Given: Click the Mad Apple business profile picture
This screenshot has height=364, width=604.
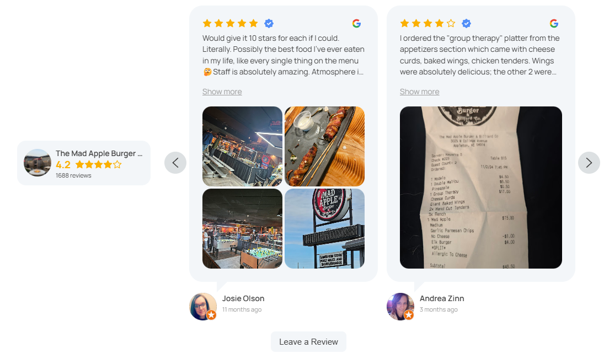Looking at the screenshot, I should [38, 163].
